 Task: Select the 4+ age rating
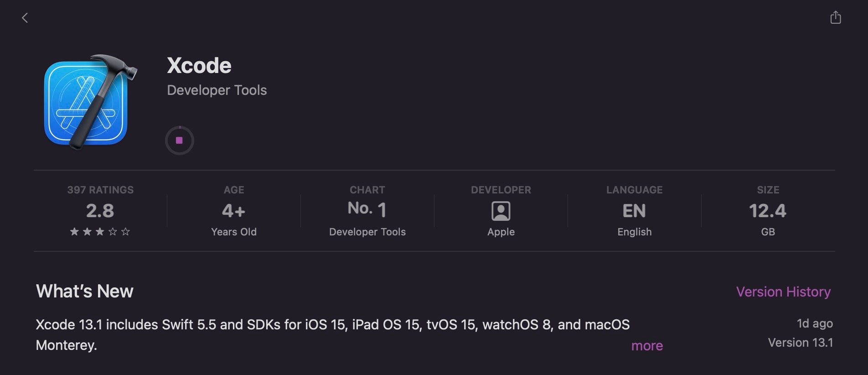coord(233,211)
